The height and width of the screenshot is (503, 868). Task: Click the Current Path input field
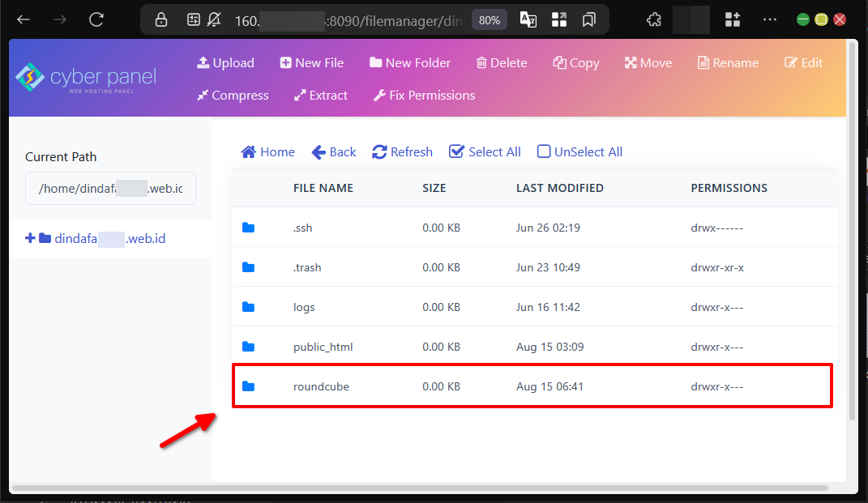[x=110, y=189]
